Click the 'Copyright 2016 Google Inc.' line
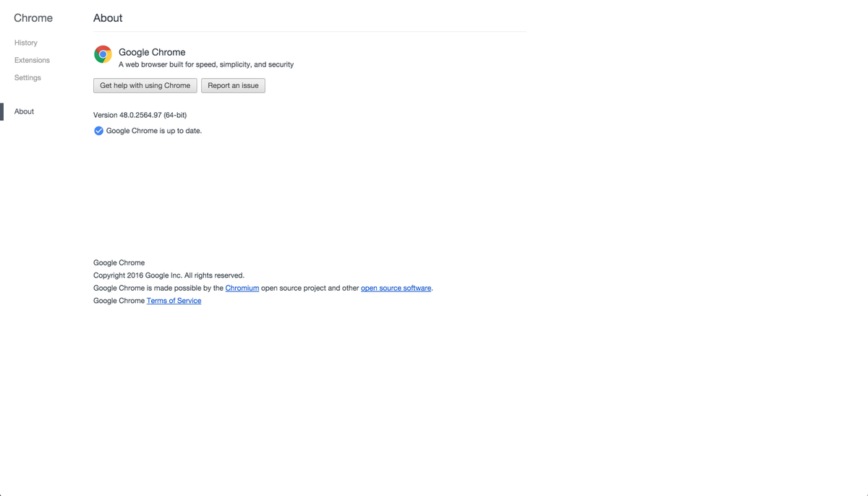Viewport: 868px width, 496px height. coord(169,275)
